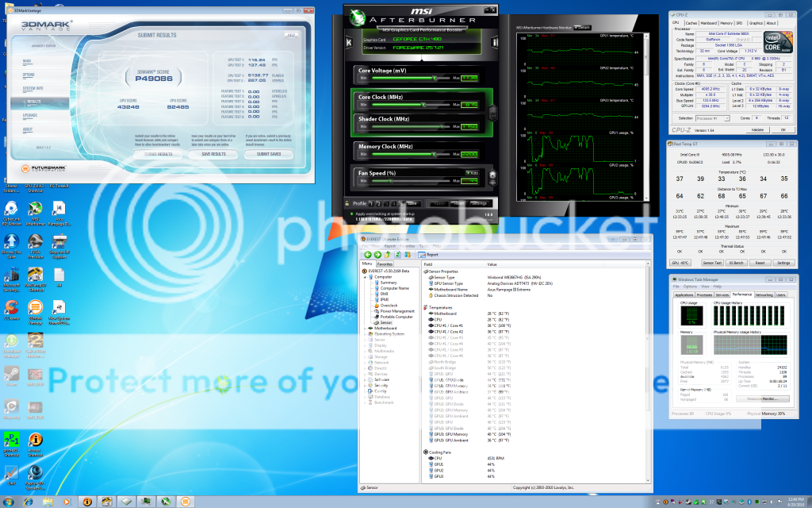This screenshot has width=812, height=508.
Task: Open Internet Explorer from the taskbar
Action: click(x=28, y=502)
